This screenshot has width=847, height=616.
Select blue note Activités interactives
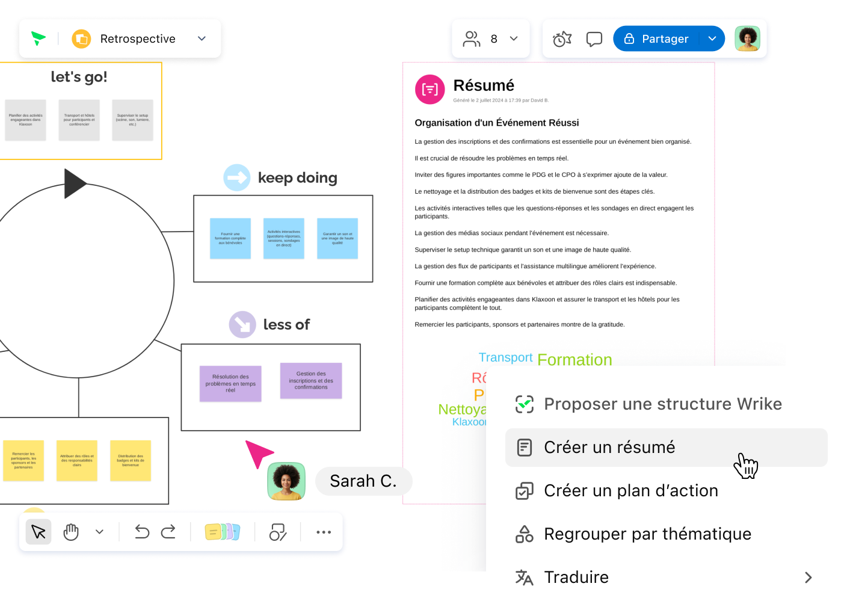(284, 238)
